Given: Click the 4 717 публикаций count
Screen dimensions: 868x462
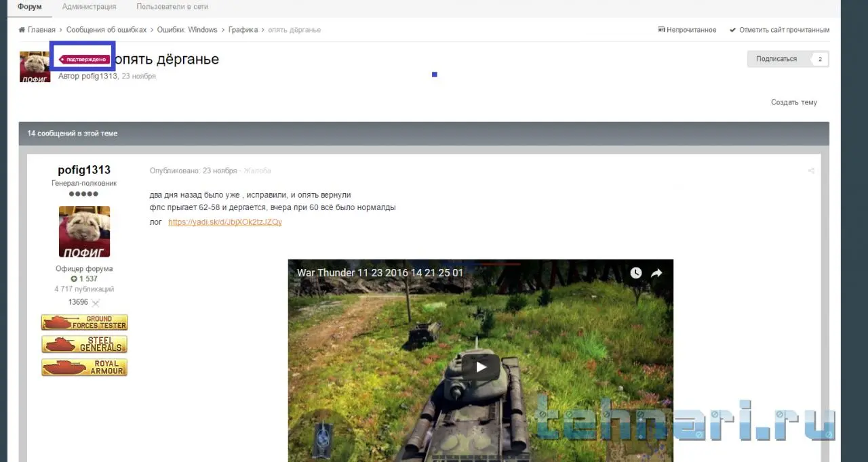Looking at the screenshot, I should tap(84, 289).
